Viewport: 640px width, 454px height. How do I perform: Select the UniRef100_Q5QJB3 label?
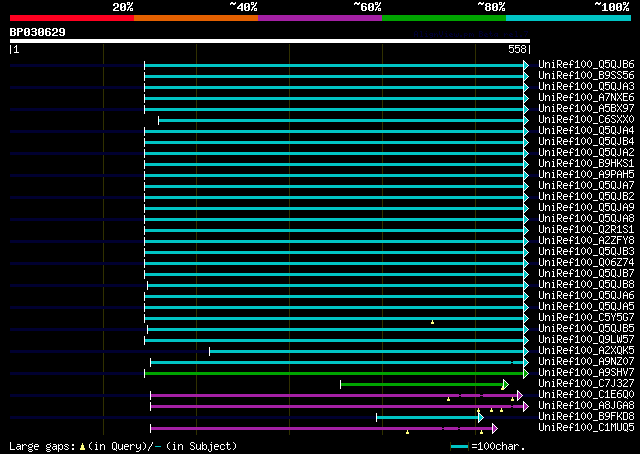click(586, 252)
